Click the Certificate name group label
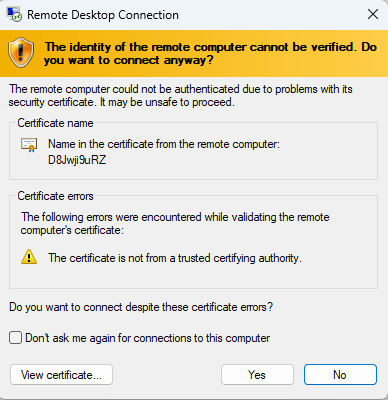 (55, 123)
